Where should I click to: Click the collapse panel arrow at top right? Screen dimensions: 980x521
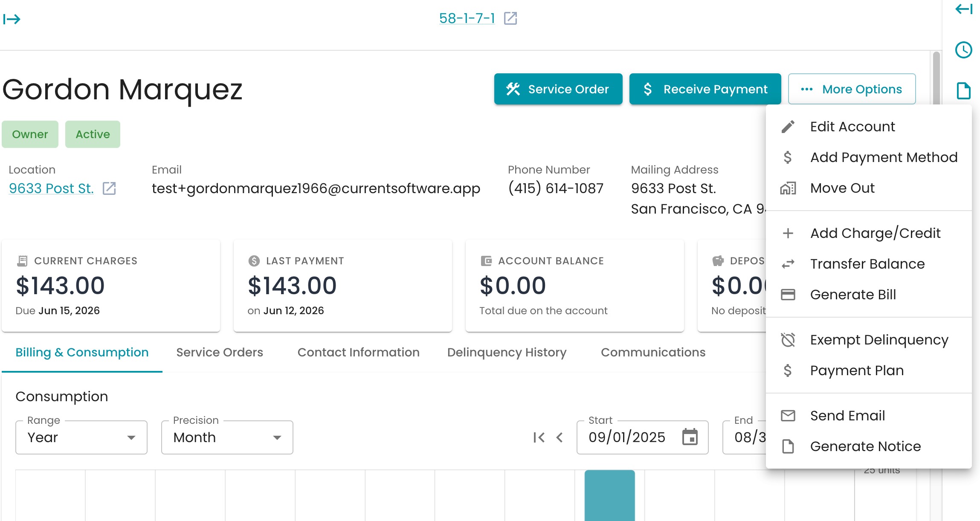[x=964, y=9]
